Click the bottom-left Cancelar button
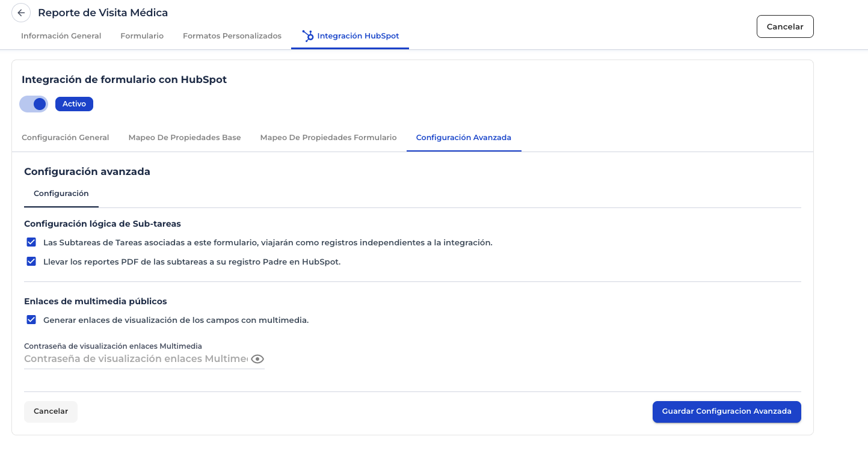868x457 pixels. pyautogui.click(x=51, y=411)
